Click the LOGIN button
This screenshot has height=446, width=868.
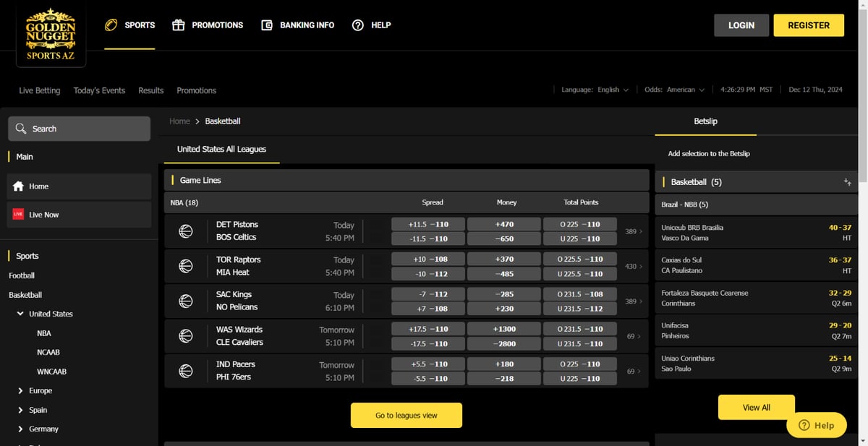pos(741,25)
